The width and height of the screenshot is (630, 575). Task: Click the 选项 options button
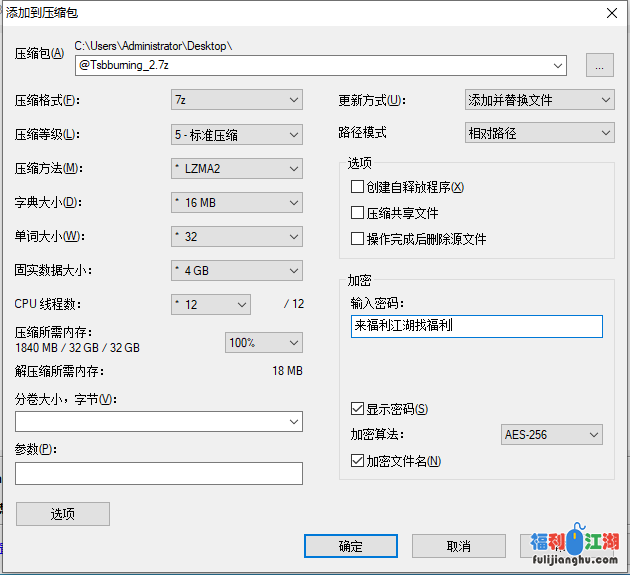click(63, 514)
